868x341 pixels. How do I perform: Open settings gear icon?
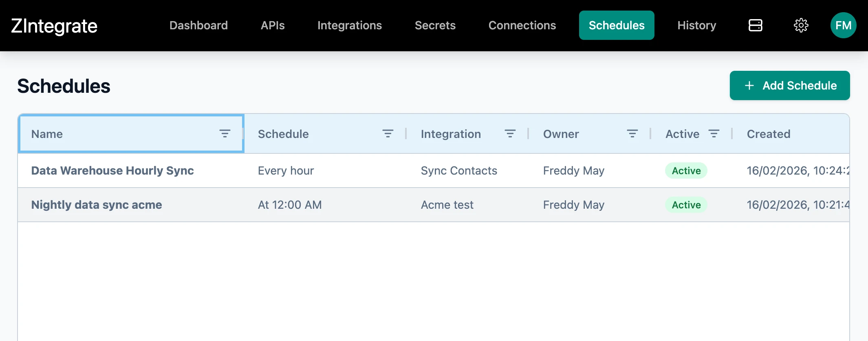tap(801, 25)
